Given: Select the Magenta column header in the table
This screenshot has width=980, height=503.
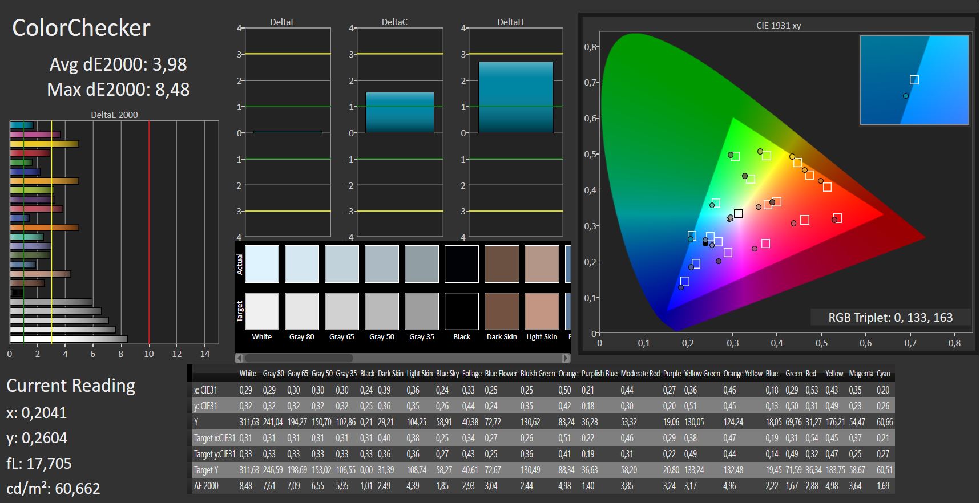Looking at the screenshot, I should [x=861, y=374].
